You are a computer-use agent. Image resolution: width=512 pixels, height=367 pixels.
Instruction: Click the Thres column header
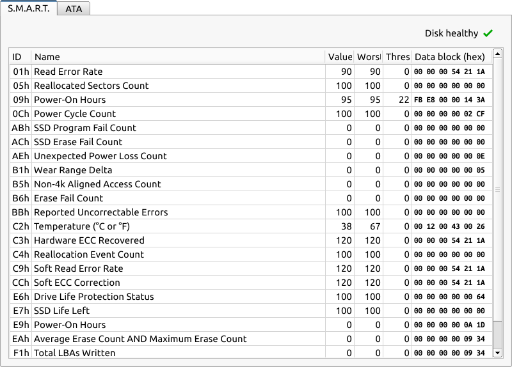tap(397, 57)
